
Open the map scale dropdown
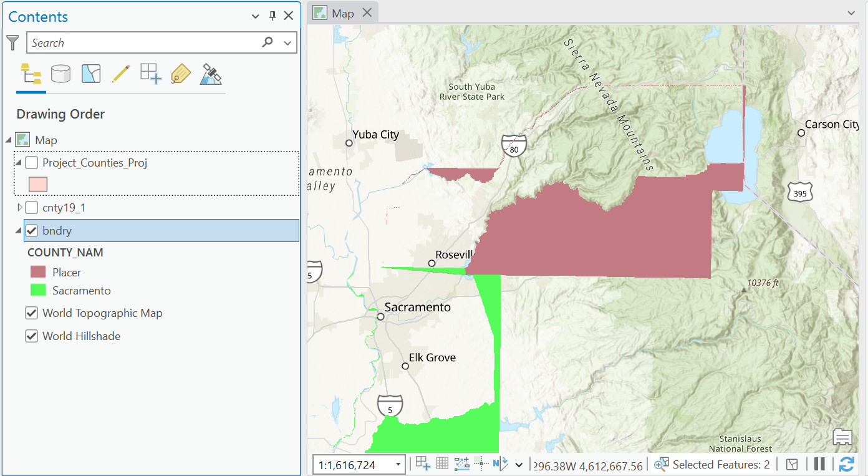(x=397, y=464)
